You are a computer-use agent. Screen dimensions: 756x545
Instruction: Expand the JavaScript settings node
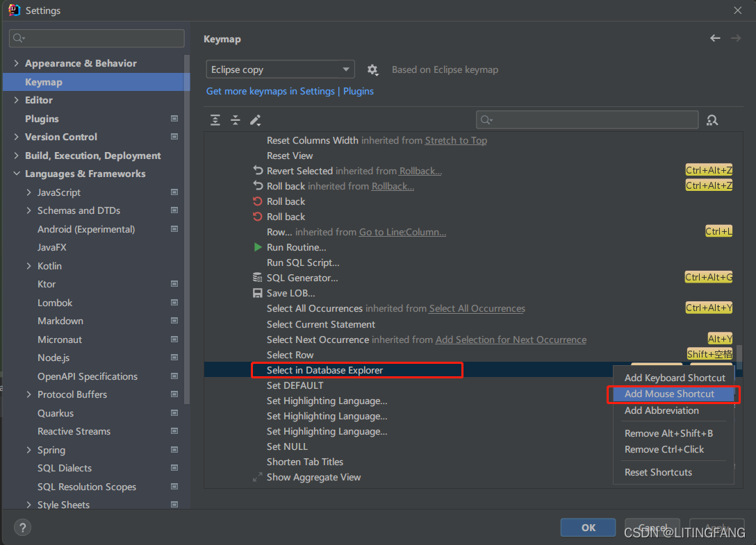pos(29,192)
